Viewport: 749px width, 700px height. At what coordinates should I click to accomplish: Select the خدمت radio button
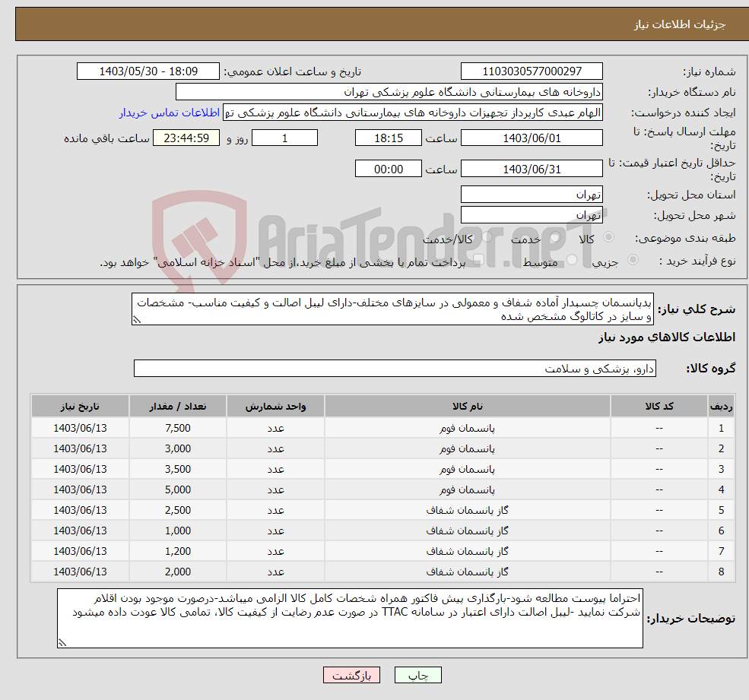(x=554, y=237)
